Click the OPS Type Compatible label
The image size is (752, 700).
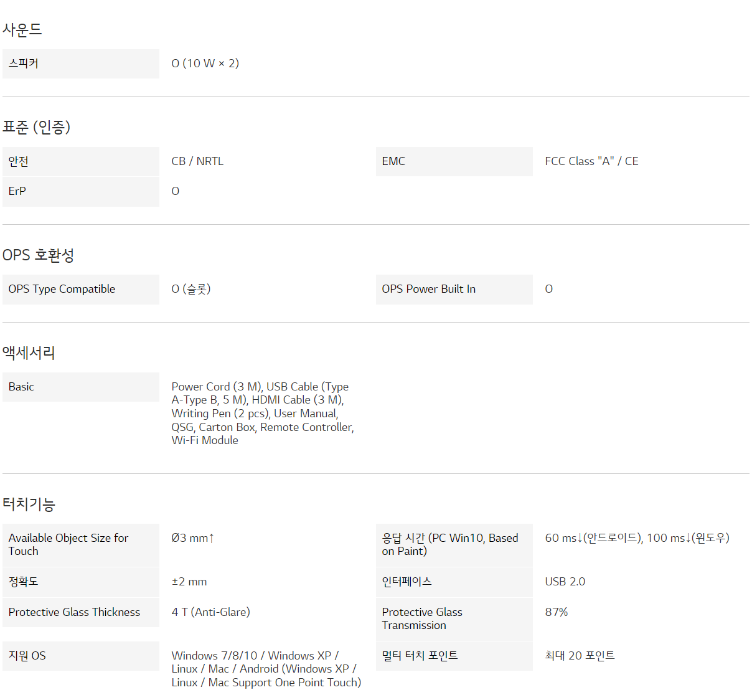click(x=62, y=289)
